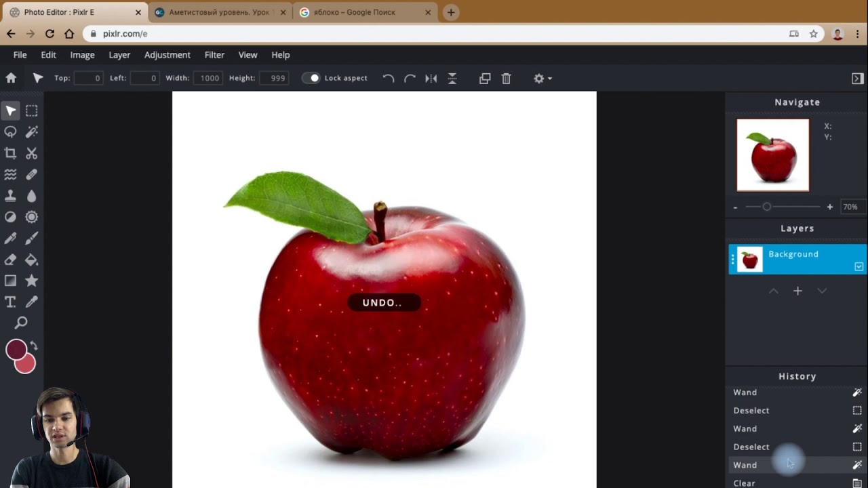Open the Help menu
This screenshot has width=868, height=488.
(281, 55)
